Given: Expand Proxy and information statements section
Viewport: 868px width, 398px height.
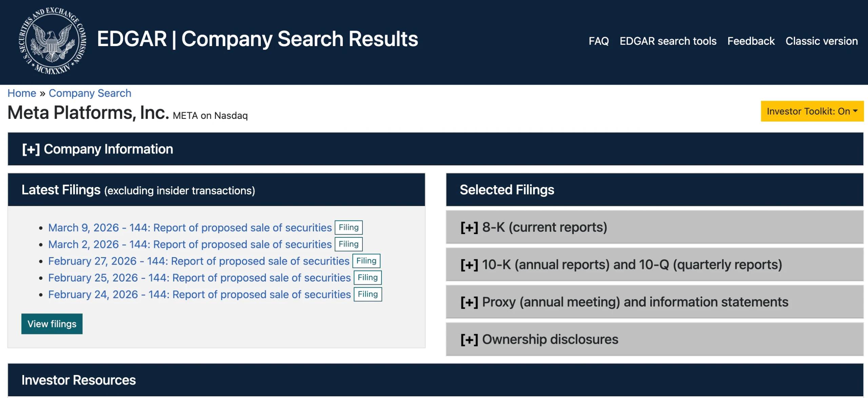Looking at the screenshot, I should click(624, 302).
